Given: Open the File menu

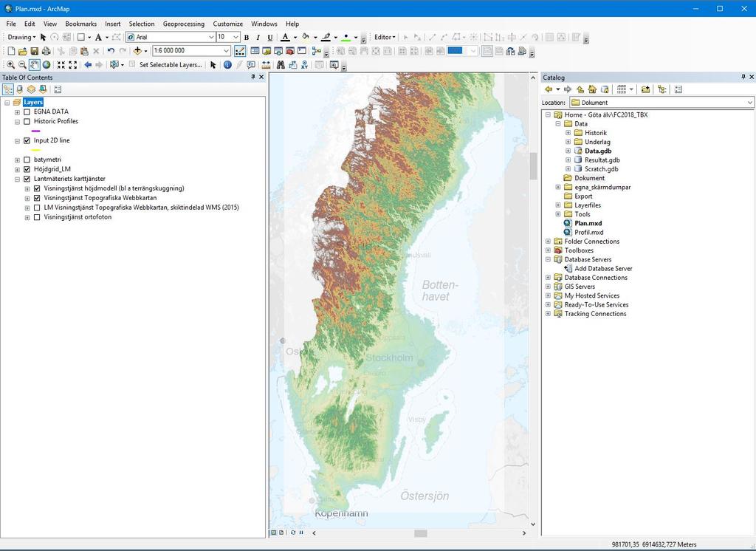Looking at the screenshot, I should [x=11, y=24].
